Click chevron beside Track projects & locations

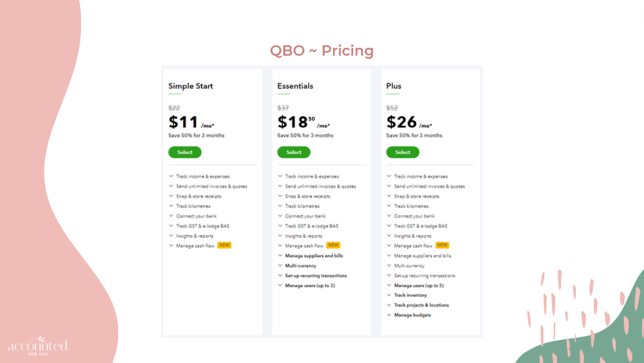click(389, 305)
